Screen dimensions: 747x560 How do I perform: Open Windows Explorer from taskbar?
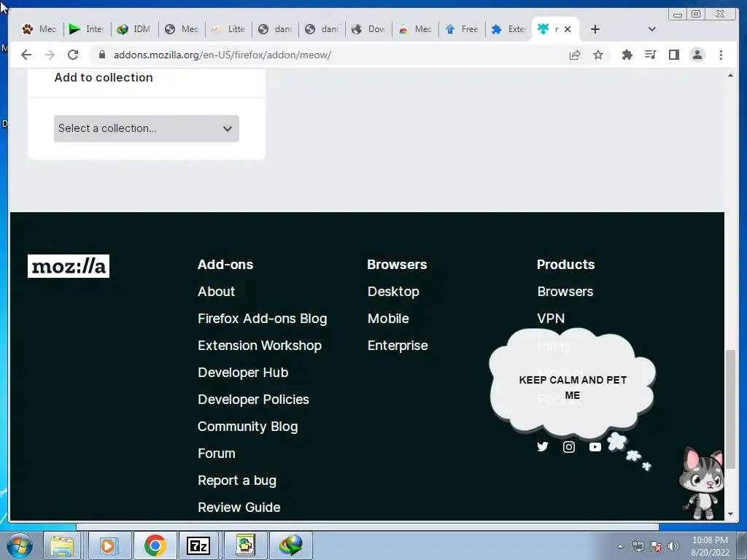[63, 545]
